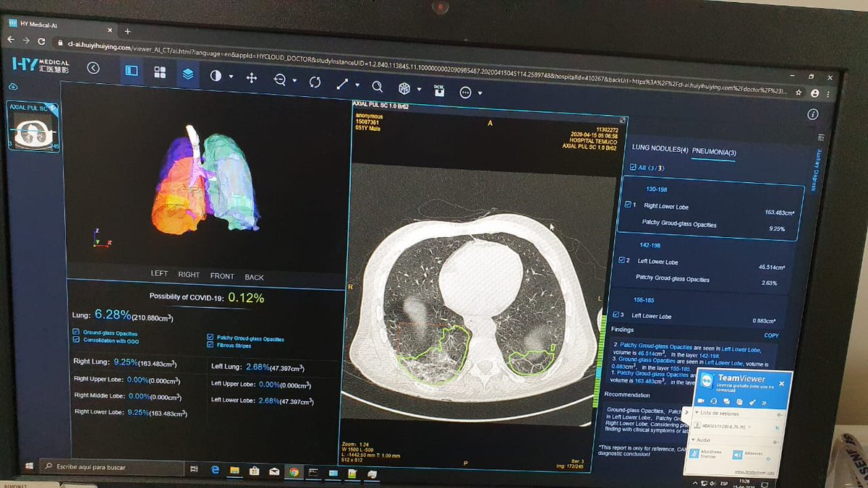
Task: Click the browser reload button
Action: point(41,41)
